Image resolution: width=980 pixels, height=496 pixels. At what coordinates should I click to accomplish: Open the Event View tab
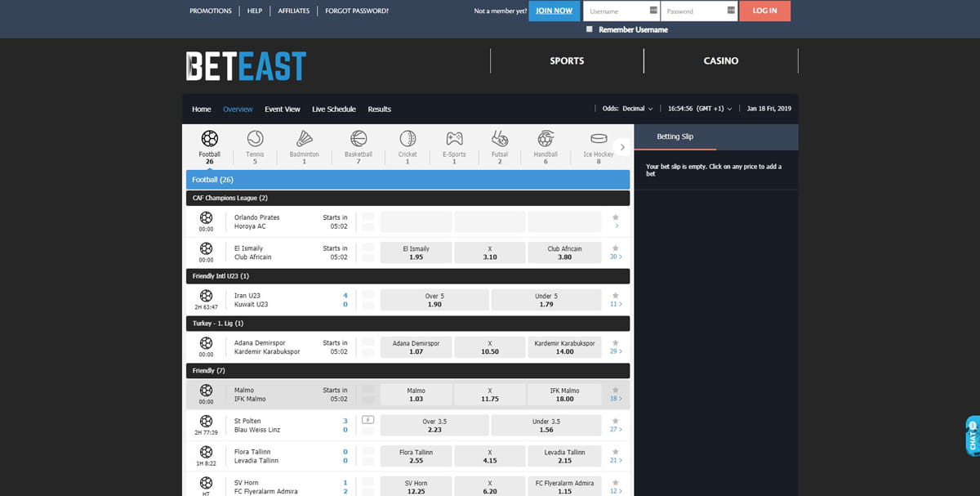pos(283,109)
